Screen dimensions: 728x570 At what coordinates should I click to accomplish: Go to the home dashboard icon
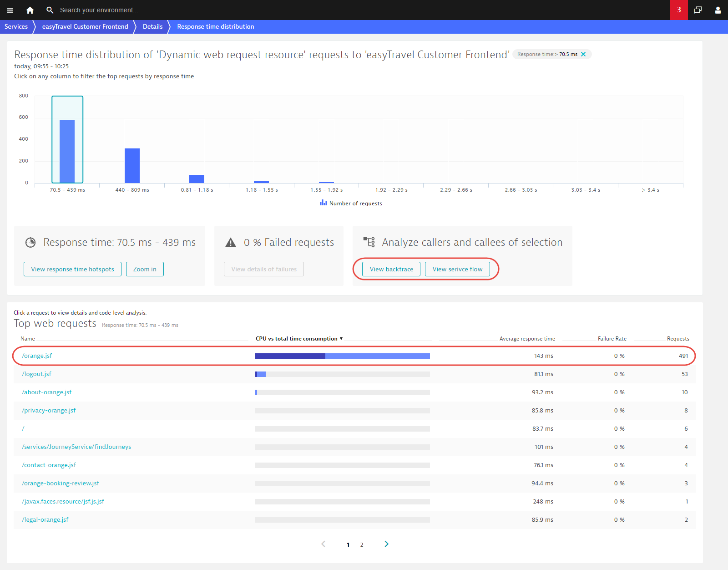30,10
